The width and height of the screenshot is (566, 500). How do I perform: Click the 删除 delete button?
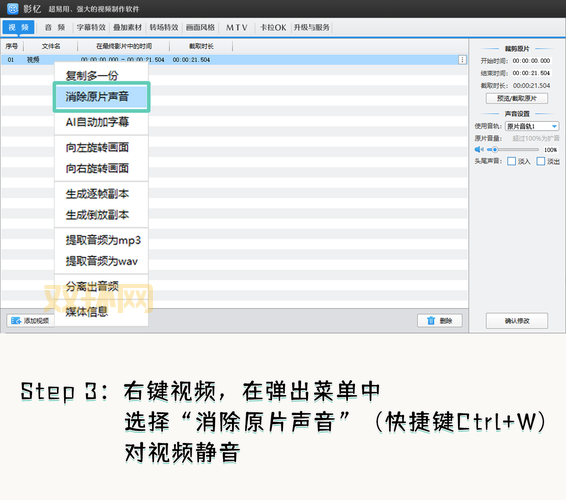pyautogui.click(x=440, y=321)
